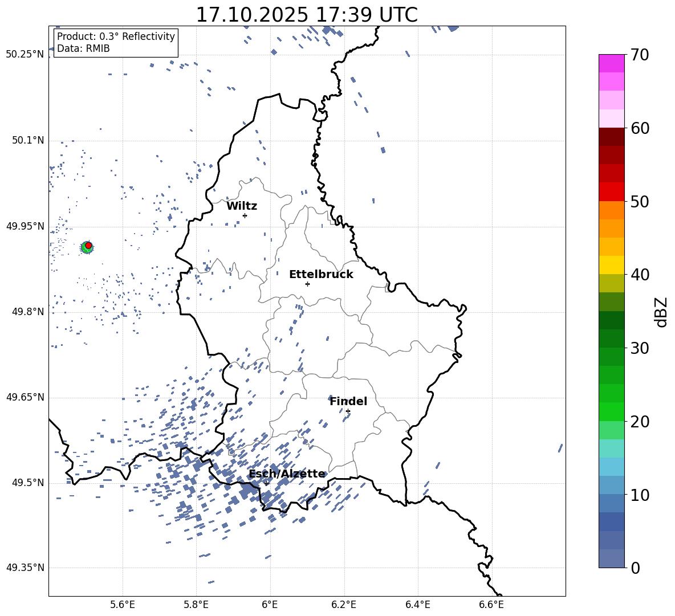Viewport: 675px width, 616px height.
Task: Click the 'Product: 0.3° Reflectivity' label
Action: tap(116, 36)
